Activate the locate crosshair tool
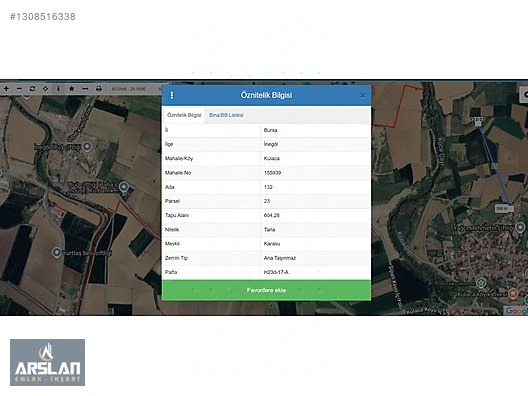Viewport: 528px width, 396px height. pos(45,89)
